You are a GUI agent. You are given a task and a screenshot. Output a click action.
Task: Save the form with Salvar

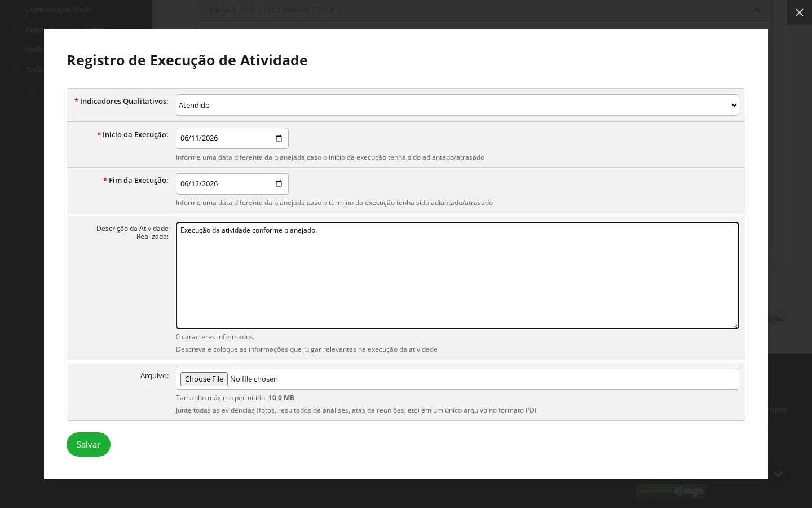[89, 445]
